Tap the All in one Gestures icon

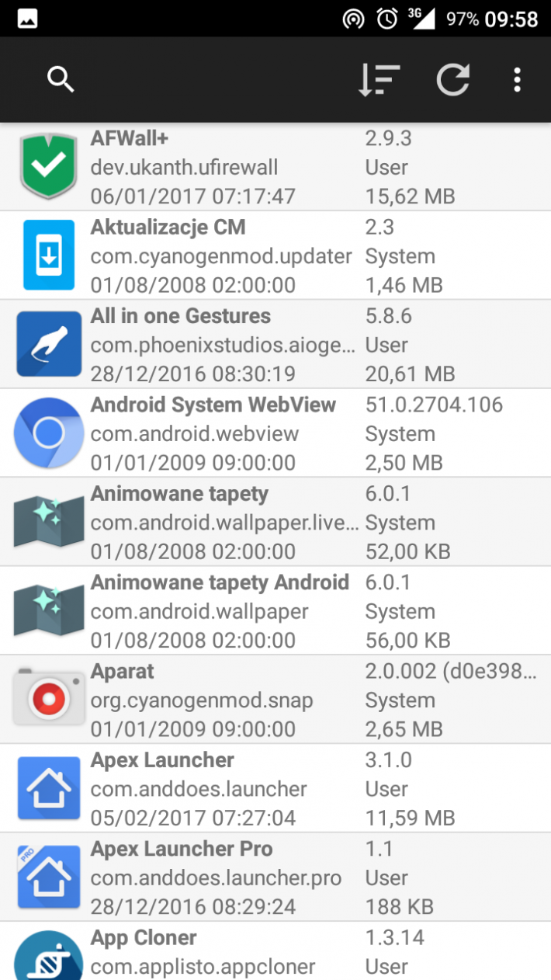coord(49,344)
